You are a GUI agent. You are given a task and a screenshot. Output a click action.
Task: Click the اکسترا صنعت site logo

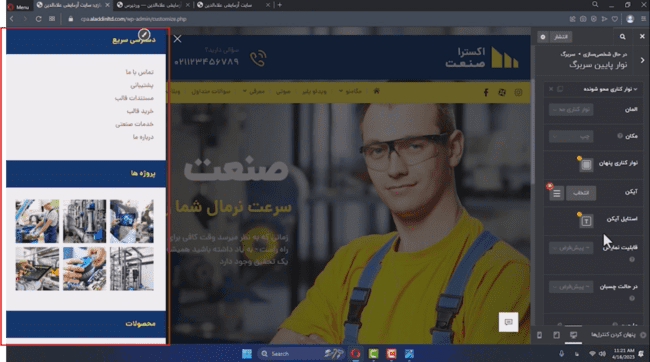pos(482,57)
